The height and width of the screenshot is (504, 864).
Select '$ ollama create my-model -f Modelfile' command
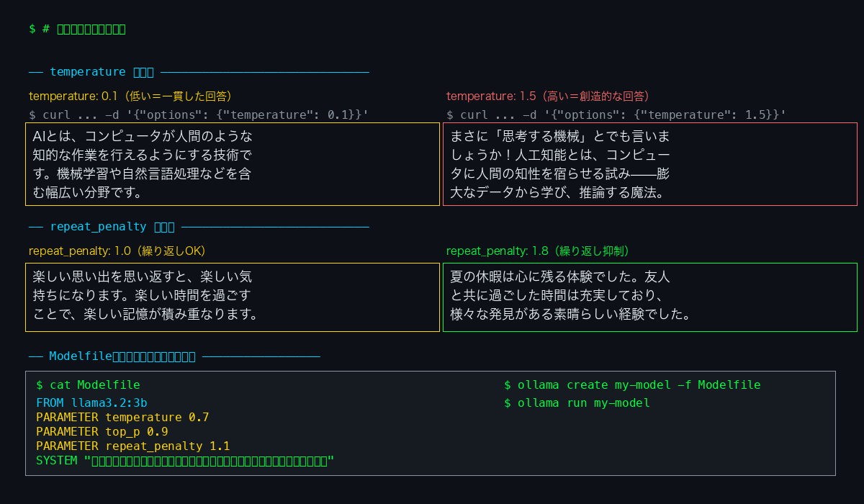(632, 385)
